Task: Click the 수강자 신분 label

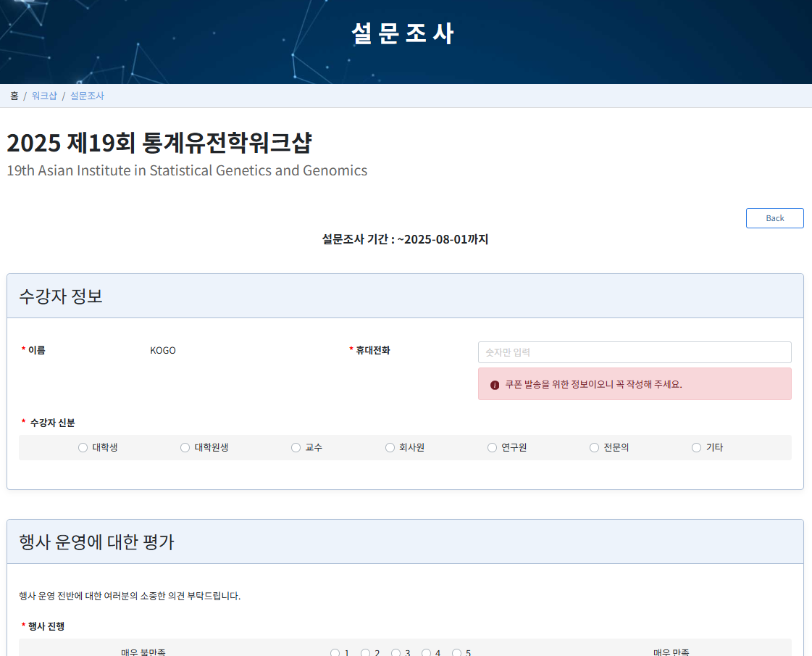Action: click(x=52, y=423)
